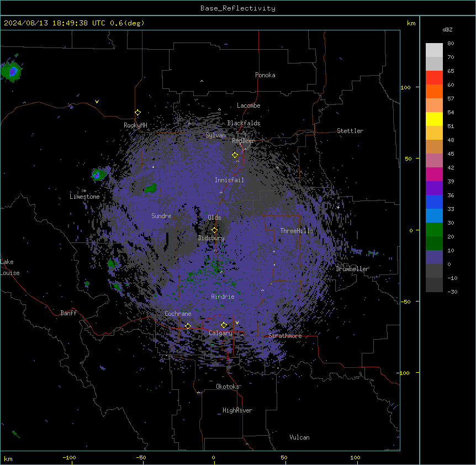Viewport: 476px width, 465px height.
Task: Click the Ponoka city label
Action: pos(265,75)
